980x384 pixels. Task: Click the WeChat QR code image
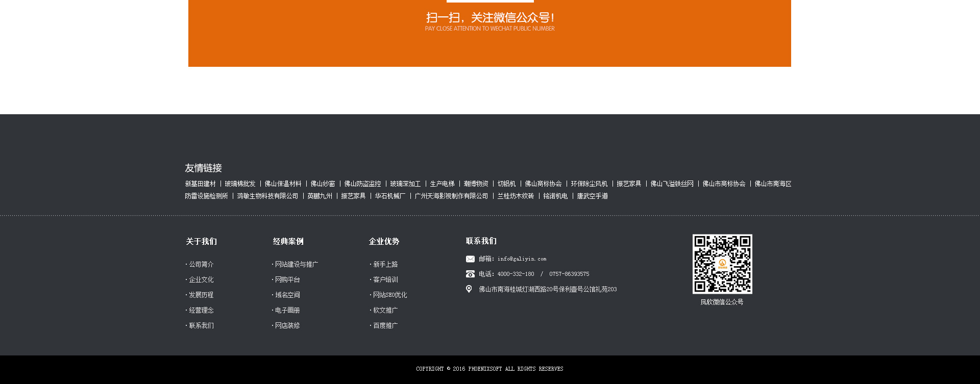pos(722,264)
